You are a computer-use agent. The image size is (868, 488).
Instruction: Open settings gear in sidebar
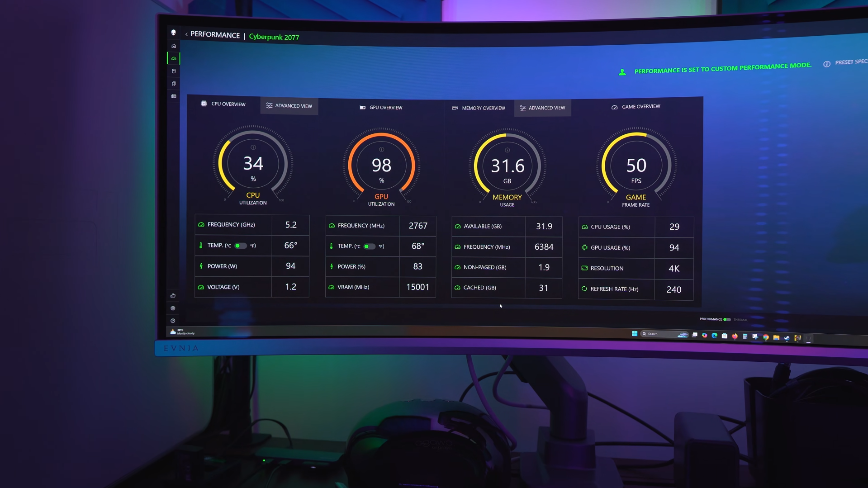click(x=173, y=308)
